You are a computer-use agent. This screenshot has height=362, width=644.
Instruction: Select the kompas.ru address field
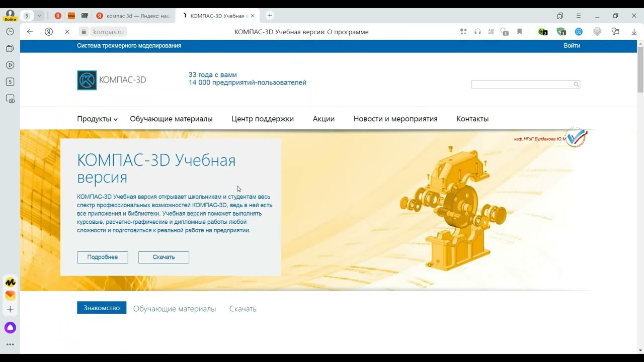pos(109,32)
